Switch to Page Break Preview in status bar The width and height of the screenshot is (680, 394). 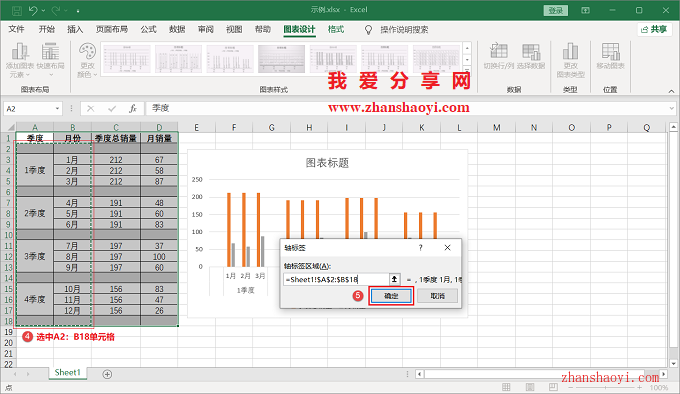pyautogui.click(x=553, y=387)
